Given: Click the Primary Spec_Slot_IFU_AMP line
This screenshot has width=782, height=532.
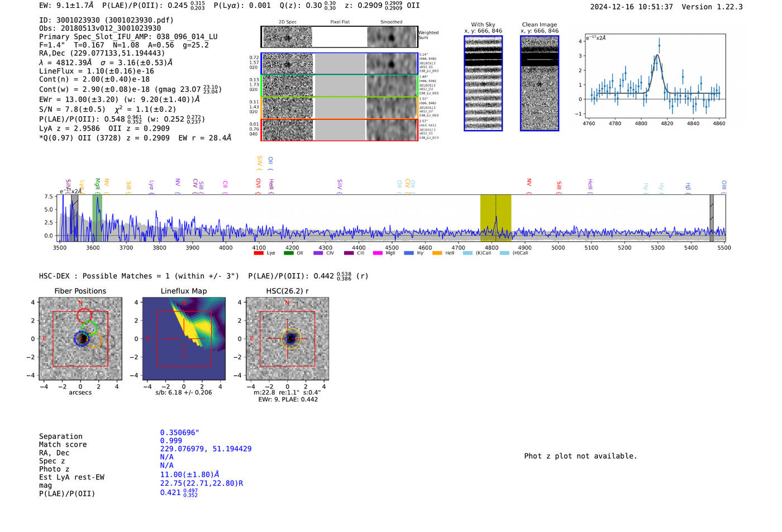Looking at the screenshot, I should pyautogui.click(x=128, y=37).
